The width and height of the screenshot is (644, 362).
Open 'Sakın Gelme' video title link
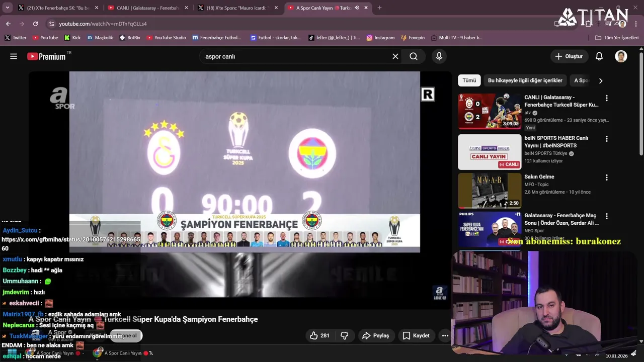(539, 177)
